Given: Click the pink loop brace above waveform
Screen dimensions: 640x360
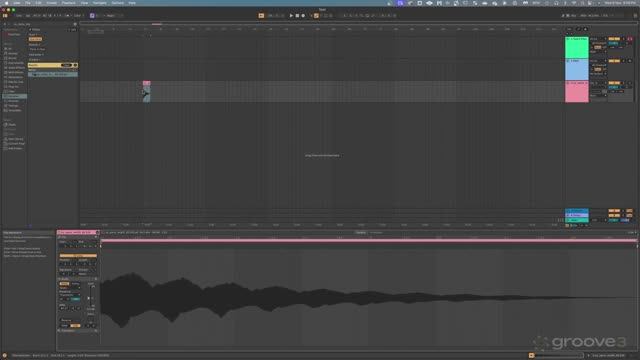Looking at the screenshot, I should (369, 240).
